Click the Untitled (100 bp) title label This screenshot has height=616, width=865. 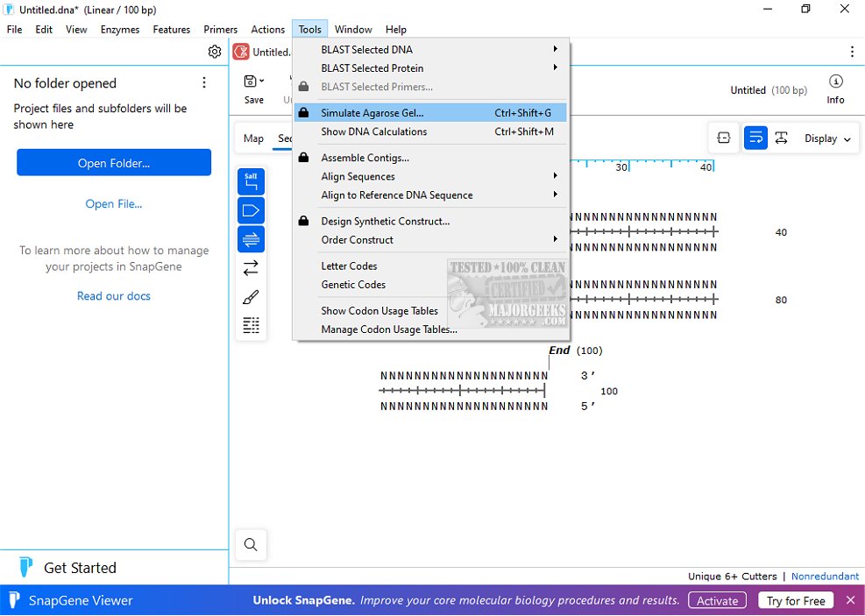(769, 90)
